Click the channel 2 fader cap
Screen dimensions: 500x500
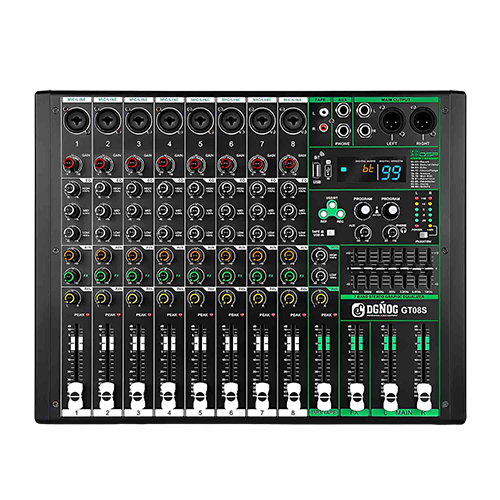coord(106,396)
